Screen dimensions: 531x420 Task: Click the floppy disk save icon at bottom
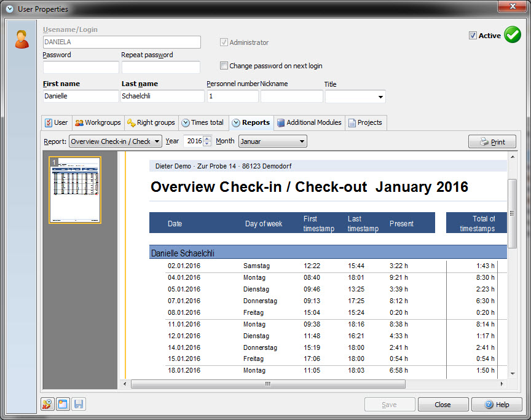coord(78,404)
